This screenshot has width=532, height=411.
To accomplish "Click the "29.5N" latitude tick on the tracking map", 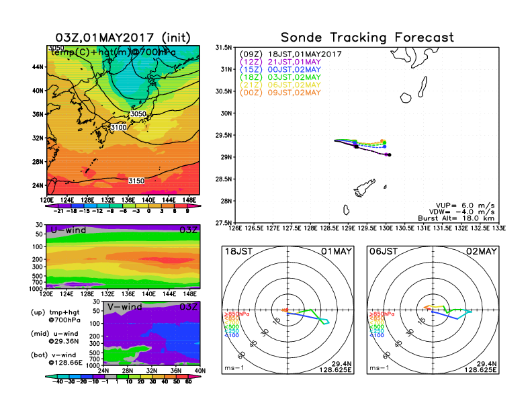I will (x=224, y=135).
